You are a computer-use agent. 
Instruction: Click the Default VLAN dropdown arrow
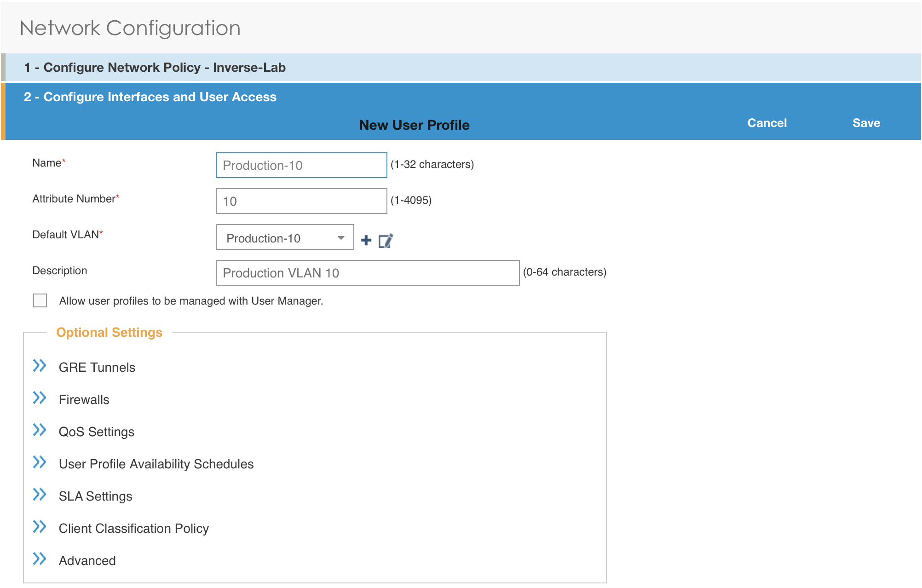[x=340, y=238]
